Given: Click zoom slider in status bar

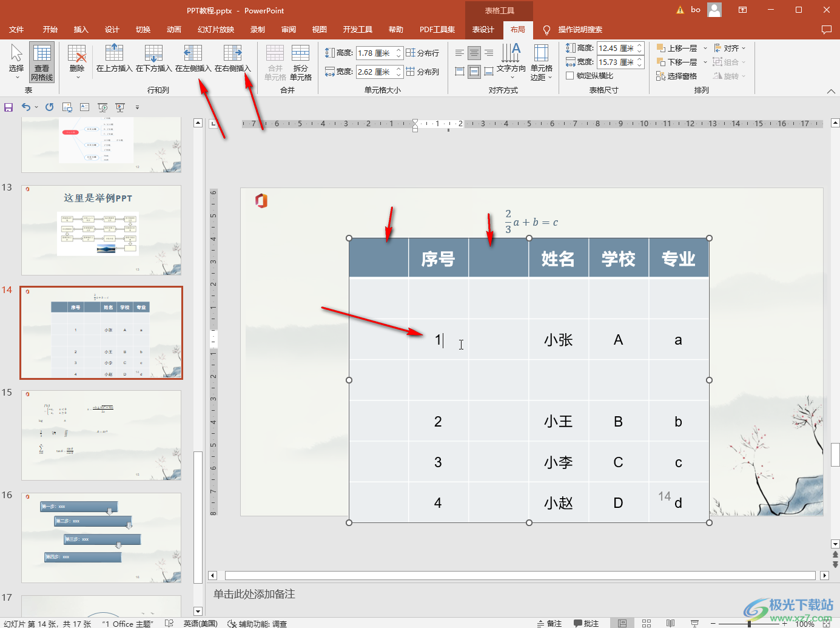Looking at the screenshot, I should coord(749,623).
